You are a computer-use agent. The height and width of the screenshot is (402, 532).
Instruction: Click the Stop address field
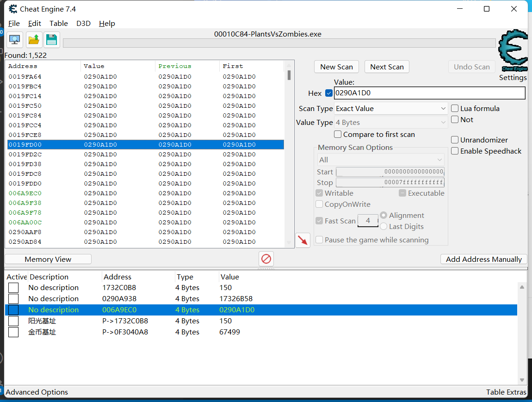(390, 183)
